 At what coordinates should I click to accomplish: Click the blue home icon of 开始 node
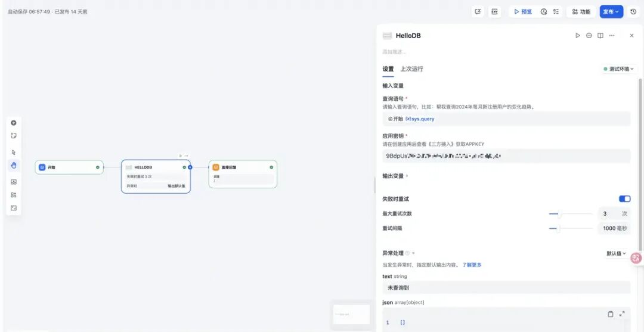tap(42, 167)
